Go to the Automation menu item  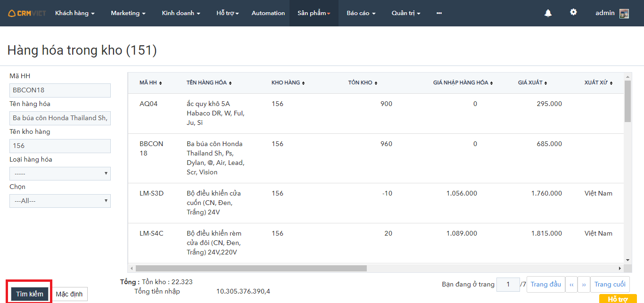(268, 13)
